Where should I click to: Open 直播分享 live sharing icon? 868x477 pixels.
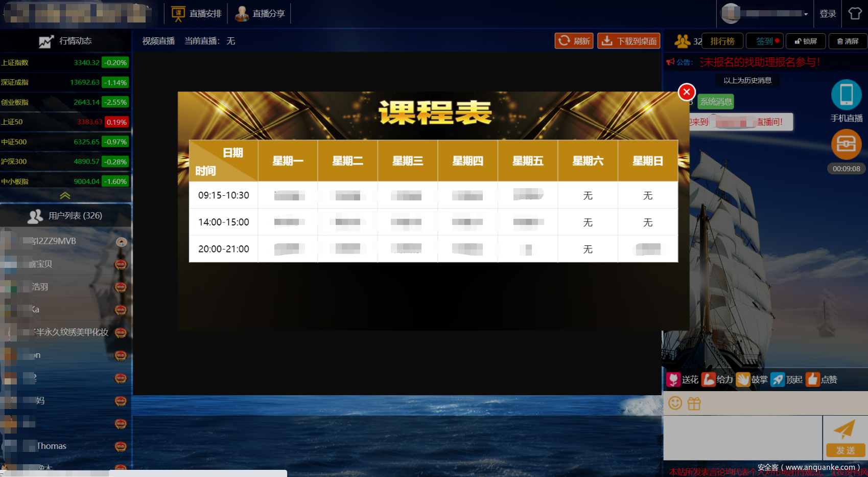pos(242,14)
